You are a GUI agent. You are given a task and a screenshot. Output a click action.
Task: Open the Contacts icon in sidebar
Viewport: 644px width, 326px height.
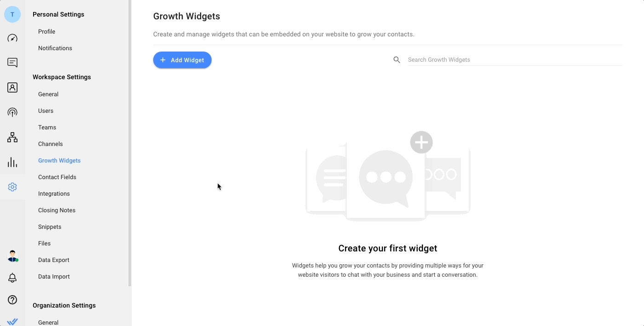pos(12,87)
